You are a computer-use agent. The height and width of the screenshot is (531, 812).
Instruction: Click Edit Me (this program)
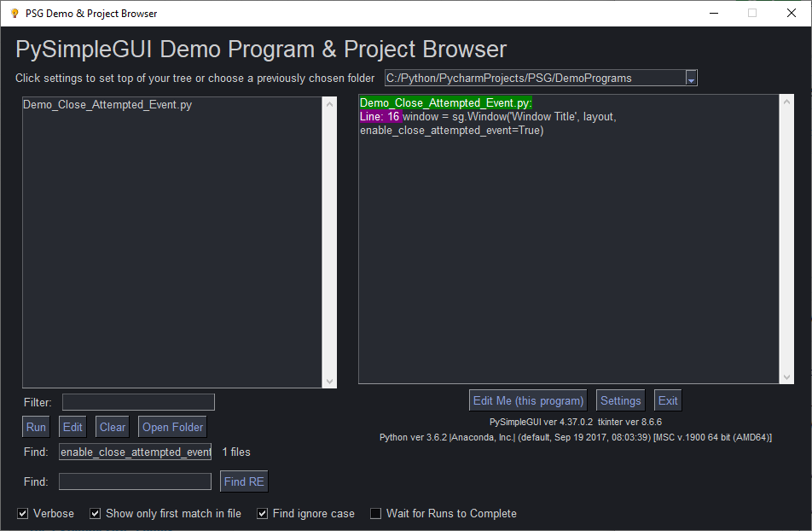point(527,400)
